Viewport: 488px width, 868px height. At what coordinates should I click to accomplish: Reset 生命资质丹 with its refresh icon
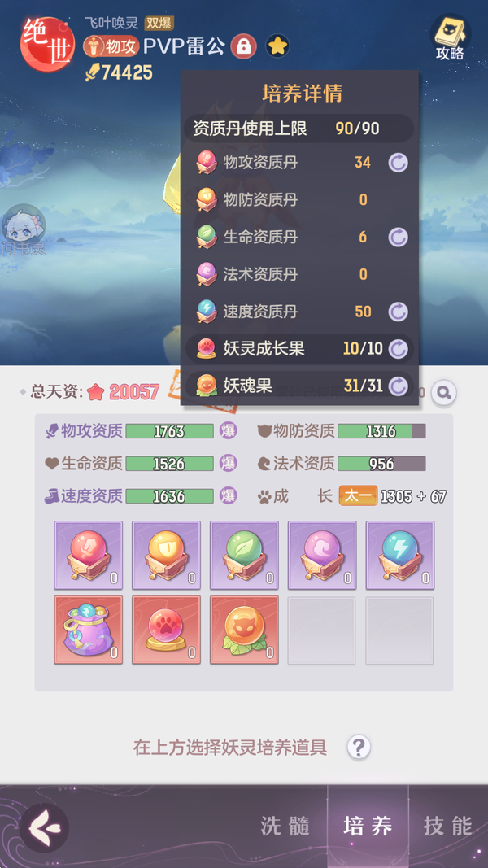click(398, 237)
